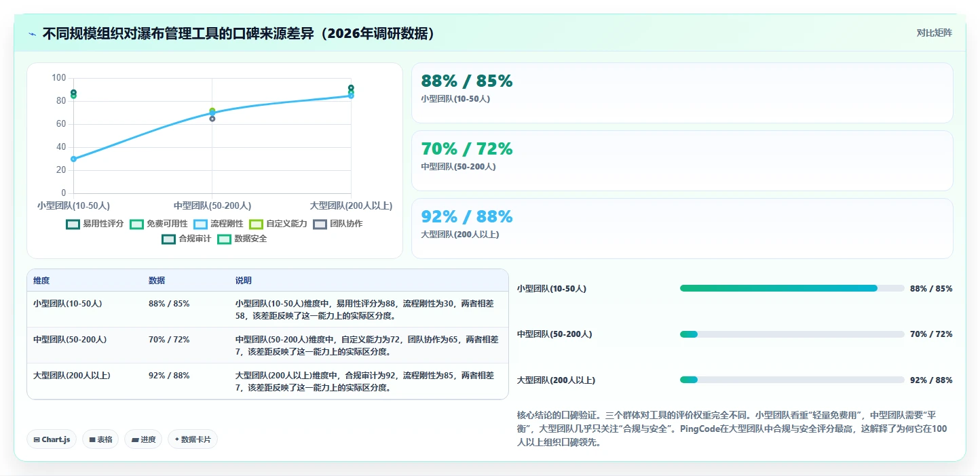
Task: Click the 数据 table column header
Action: click(x=157, y=281)
